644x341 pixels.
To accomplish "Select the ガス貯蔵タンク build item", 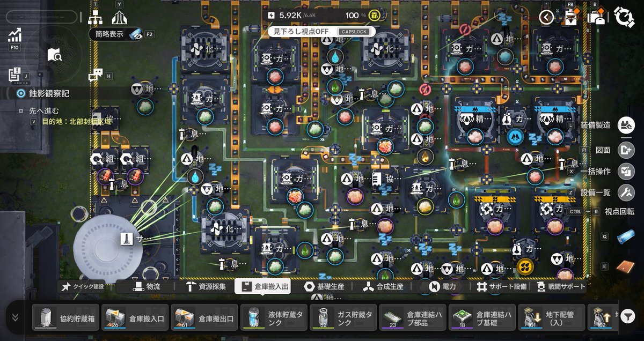I will (x=343, y=317).
